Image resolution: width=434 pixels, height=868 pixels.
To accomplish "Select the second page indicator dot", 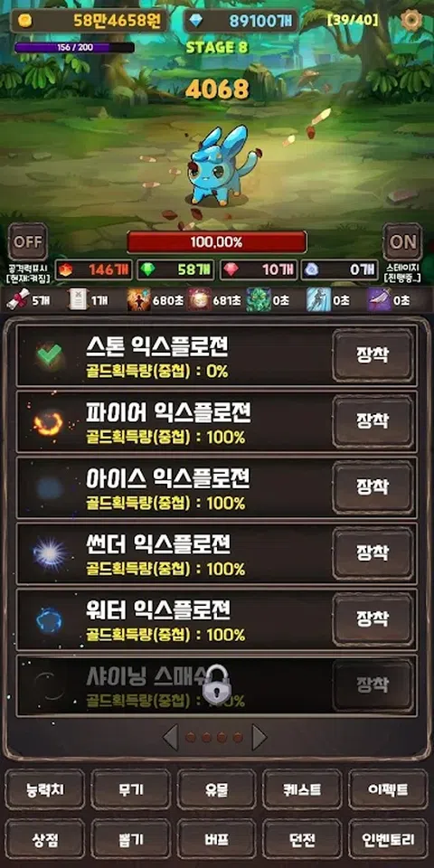I will pos(206,738).
